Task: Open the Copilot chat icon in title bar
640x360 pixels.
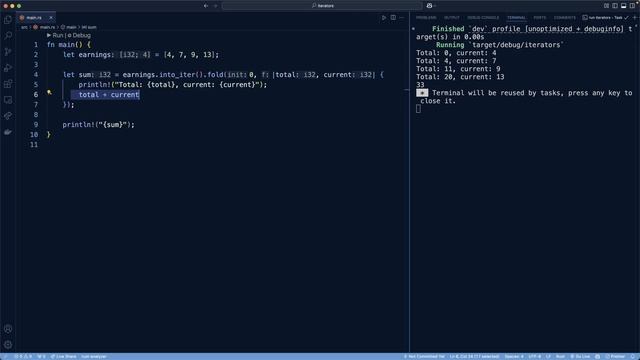Action: point(429,6)
